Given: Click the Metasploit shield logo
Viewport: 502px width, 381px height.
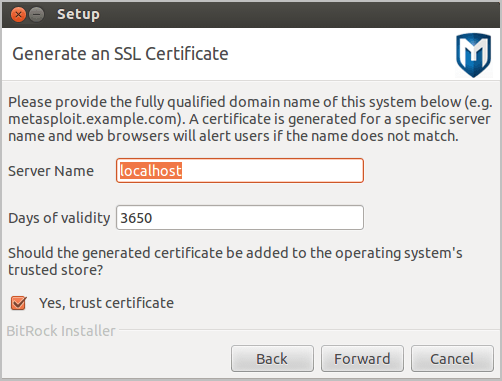Looking at the screenshot, I should click(x=473, y=55).
